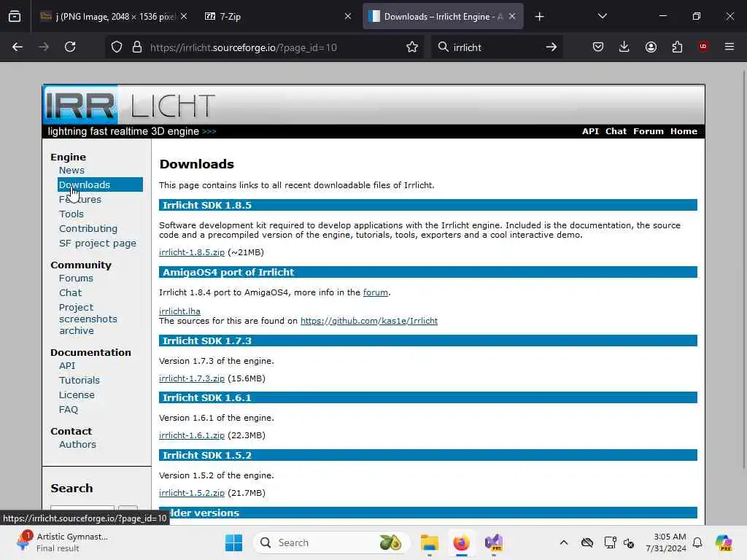Download irrlicht-1.8.5.zip
The width and height of the screenshot is (747, 560).
coord(192,252)
